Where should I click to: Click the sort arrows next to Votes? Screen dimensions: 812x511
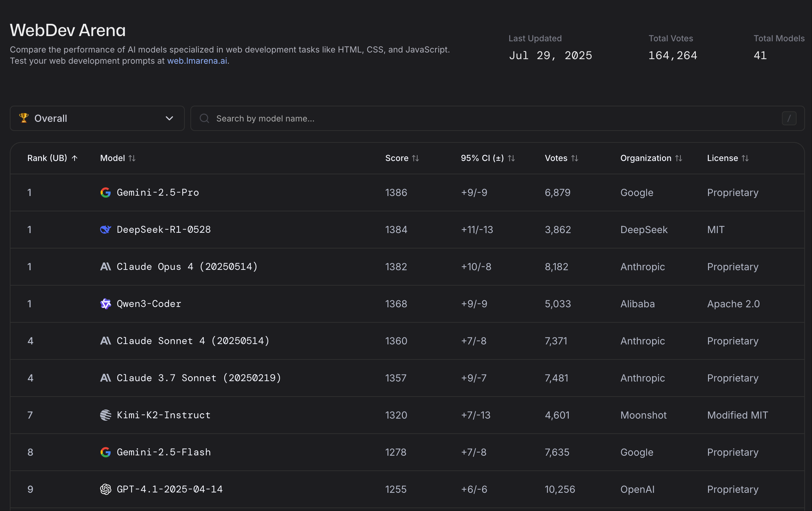(575, 158)
